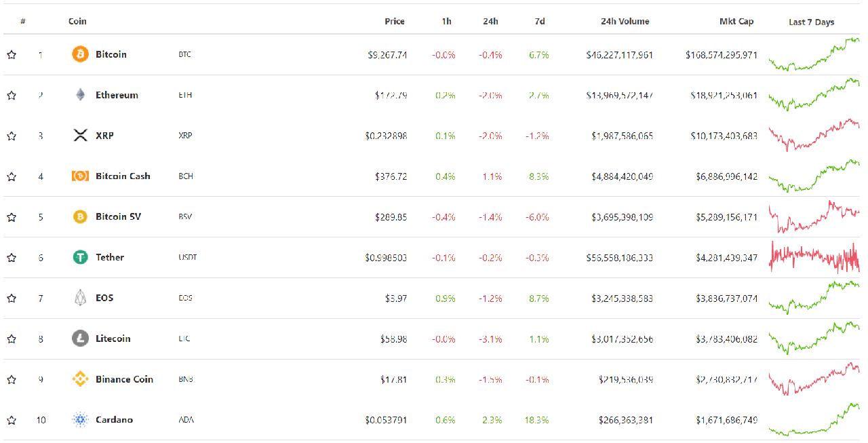Screen dimensions: 868x443
Task: Open the Ethereum coin page link
Action: (117, 95)
